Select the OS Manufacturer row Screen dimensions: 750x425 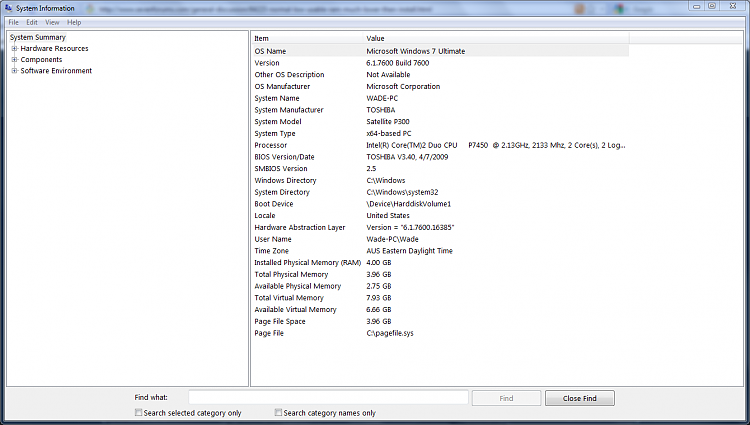point(441,87)
